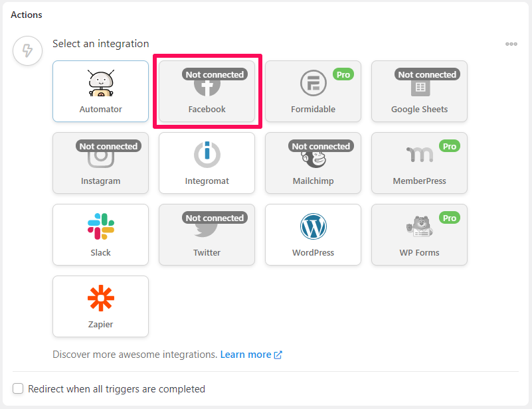Viewport: 532px width, 409px height.
Task: Select the Mailchimp monkey icon tile
Action: (313, 163)
